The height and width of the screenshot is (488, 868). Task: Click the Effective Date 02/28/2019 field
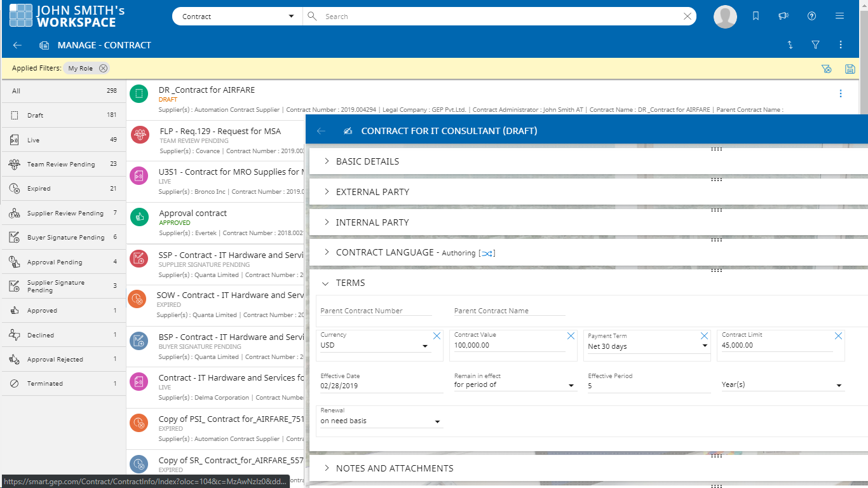click(x=381, y=386)
